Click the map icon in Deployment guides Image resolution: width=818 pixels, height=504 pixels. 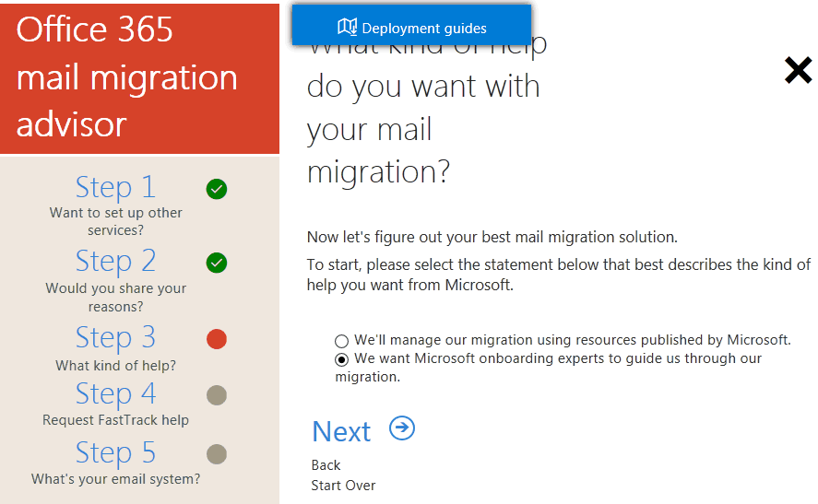point(347,27)
